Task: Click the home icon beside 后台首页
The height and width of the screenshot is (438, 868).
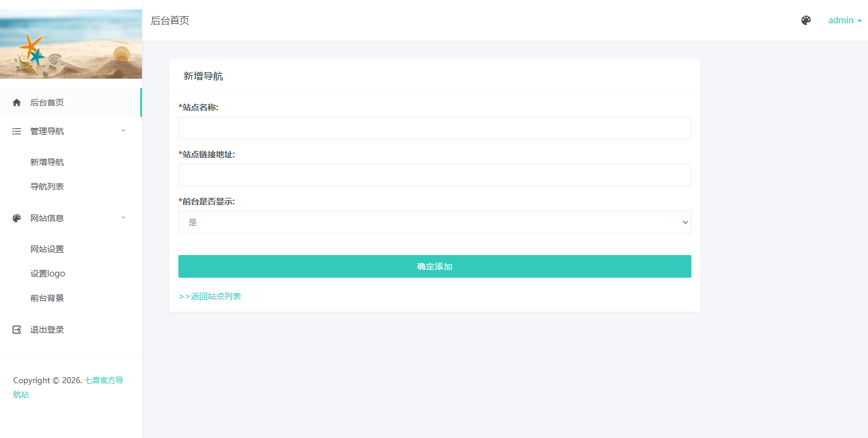Action: [x=17, y=102]
